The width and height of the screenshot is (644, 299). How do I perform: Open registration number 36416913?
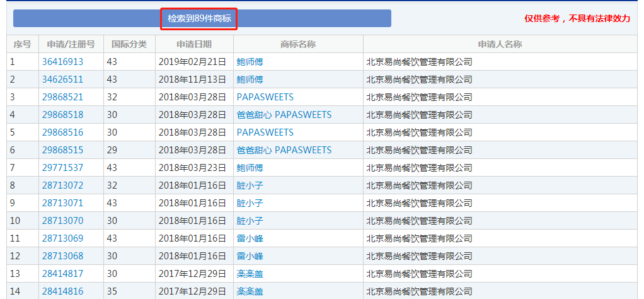coord(62,62)
